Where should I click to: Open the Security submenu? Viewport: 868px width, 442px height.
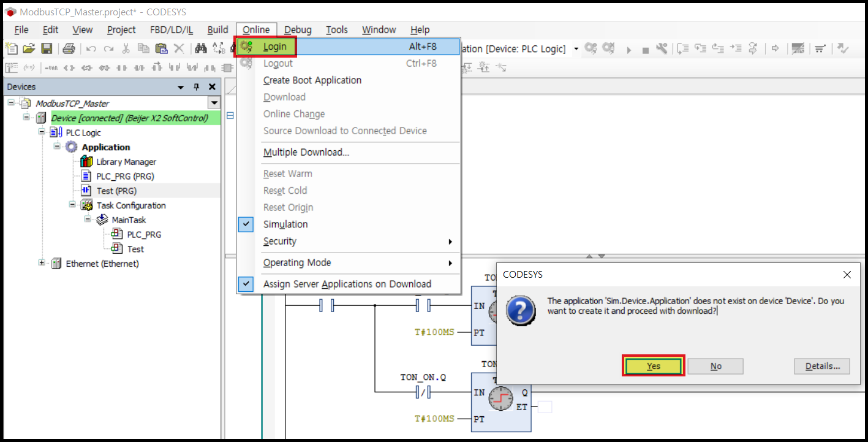point(349,242)
